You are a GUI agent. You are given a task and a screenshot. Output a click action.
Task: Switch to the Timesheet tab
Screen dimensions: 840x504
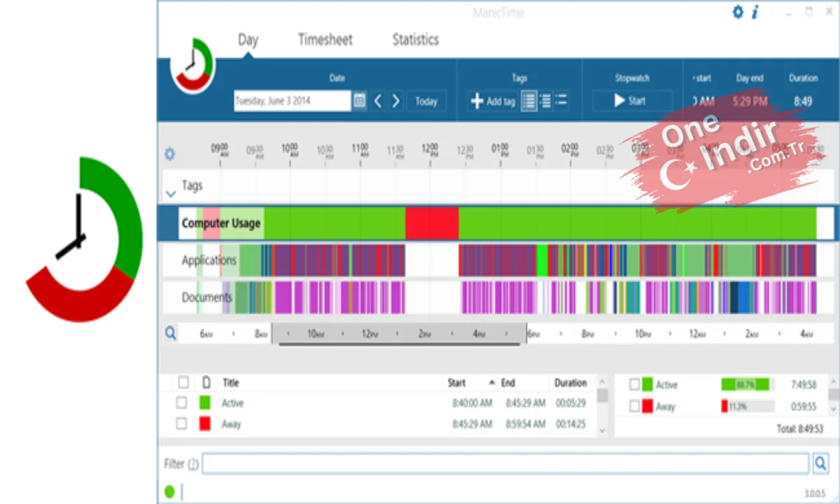pos(325,40)
